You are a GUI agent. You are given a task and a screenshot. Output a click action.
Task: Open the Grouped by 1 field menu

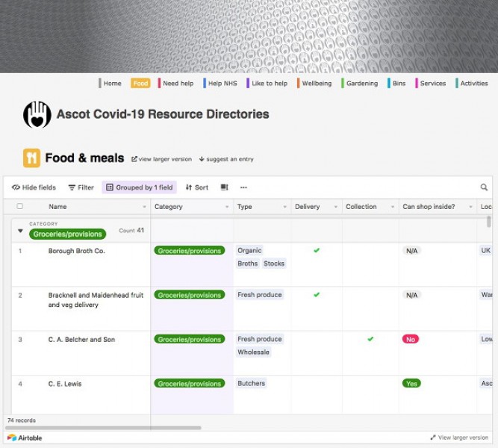click(x=140, y=187)
